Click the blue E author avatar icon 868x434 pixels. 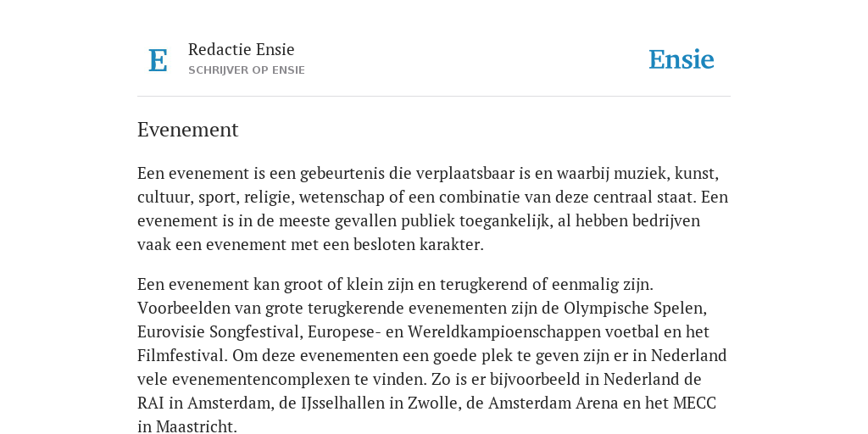click(x=158, y=60)
